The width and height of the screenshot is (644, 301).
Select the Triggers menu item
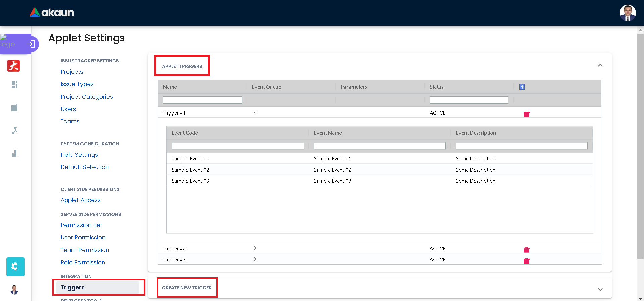pyautogui.click(x=73, y=287)
